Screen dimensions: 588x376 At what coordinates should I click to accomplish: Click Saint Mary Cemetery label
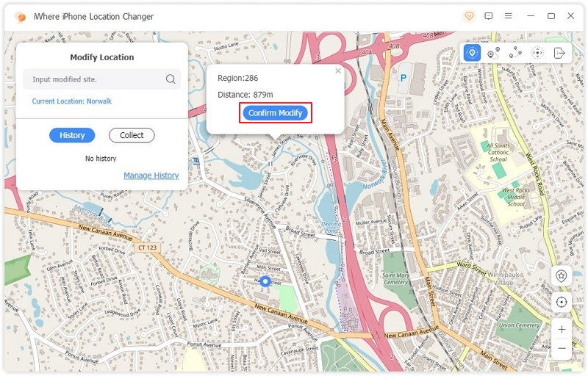(395, 278)
